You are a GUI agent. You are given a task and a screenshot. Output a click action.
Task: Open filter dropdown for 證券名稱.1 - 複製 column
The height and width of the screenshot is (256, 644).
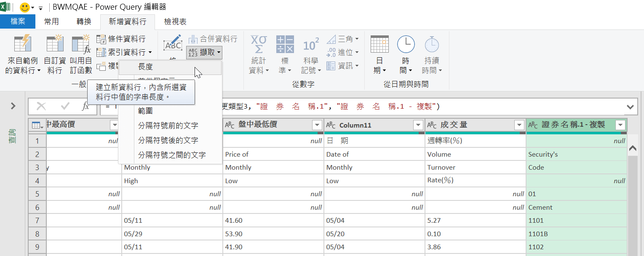(620, 125)
